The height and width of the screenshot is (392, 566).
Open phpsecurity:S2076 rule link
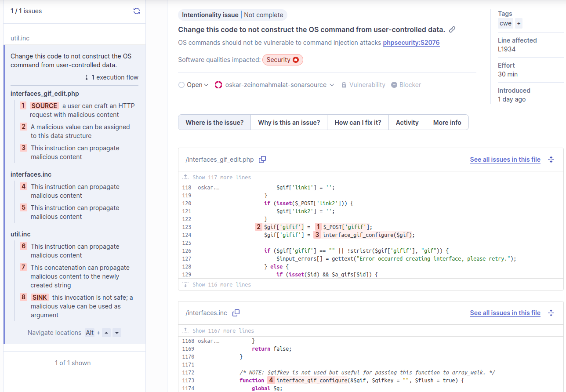[411, 43]
